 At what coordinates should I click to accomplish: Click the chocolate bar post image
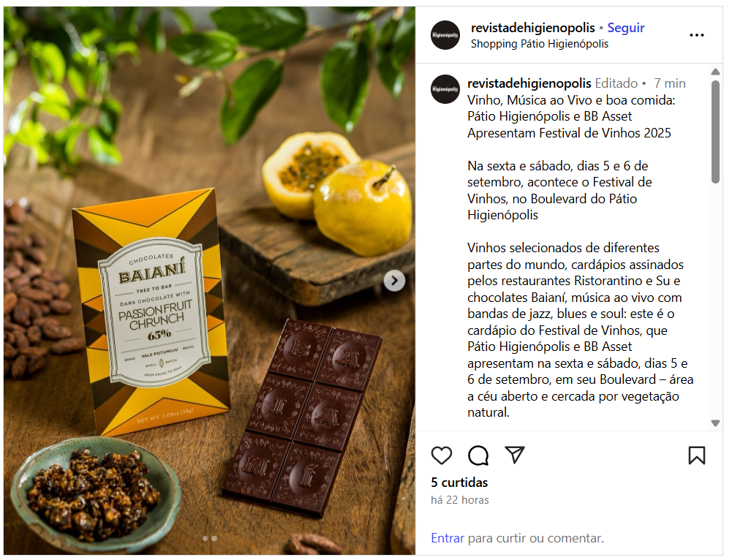(x=209, y=281)
